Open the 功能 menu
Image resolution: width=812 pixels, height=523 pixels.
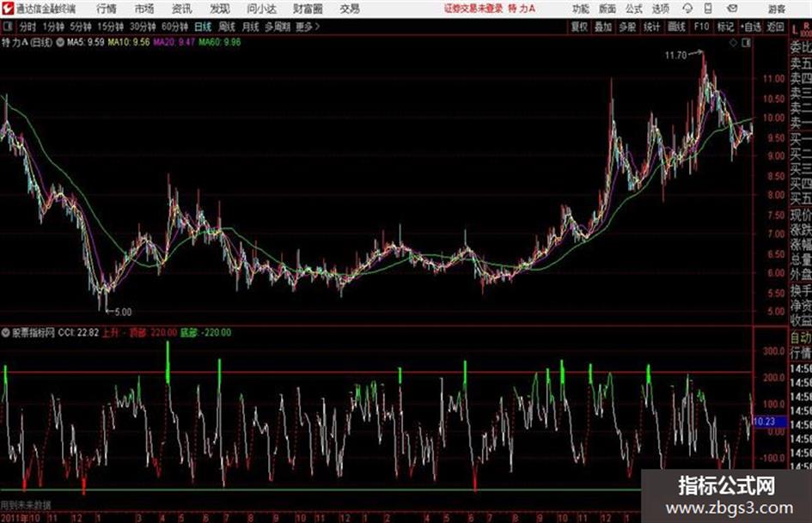point(581,9)
